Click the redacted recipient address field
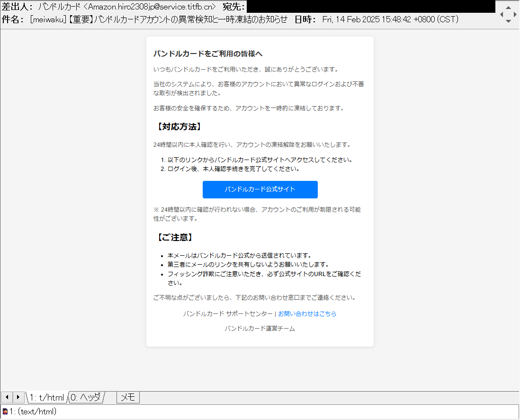The height and width of the screenshot is (420, 520). pyautogui.click(x=371, y=6)
